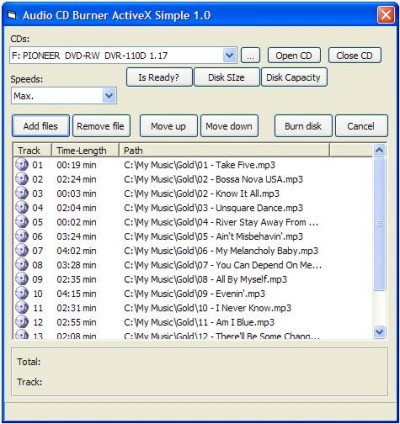400x424 pixels.
Task: Click the CD icon for track 08
Action: click(x=22, y=265)
